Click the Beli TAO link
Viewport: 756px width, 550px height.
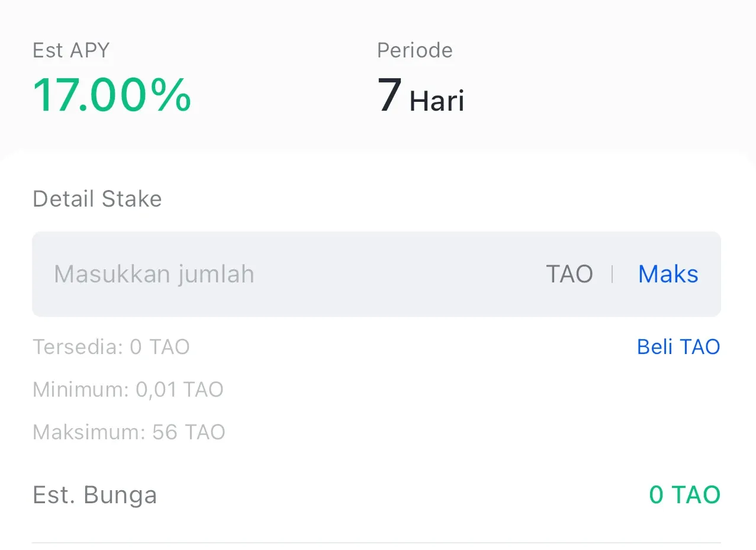[x=678, y=347]
